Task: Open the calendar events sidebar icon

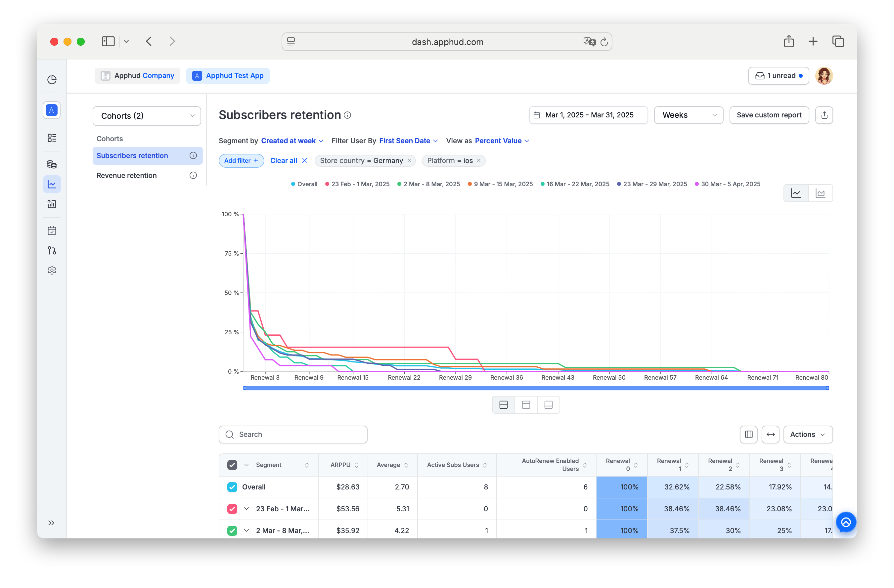Action: (52, 231)
